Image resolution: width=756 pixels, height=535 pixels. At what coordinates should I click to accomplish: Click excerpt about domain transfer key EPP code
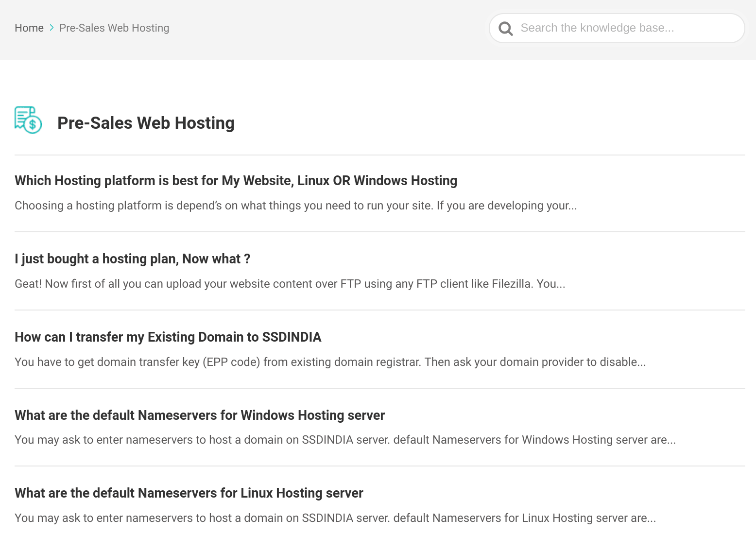tap(330, 362)
